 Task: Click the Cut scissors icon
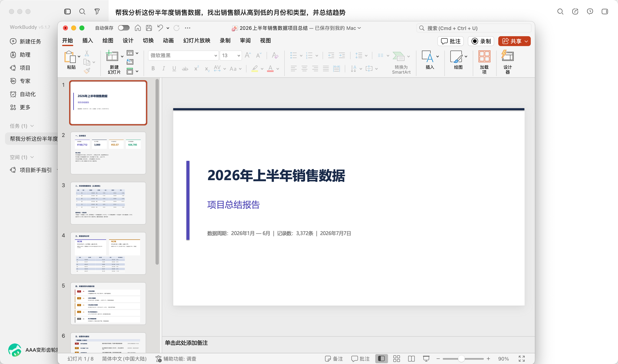[87, 53]
